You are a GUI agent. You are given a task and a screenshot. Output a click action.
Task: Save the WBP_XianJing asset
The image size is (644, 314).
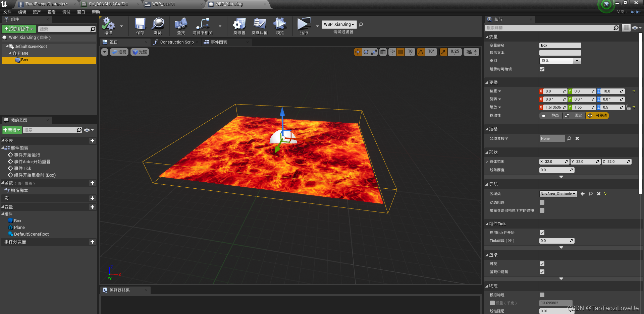click(x=140, y=26)
